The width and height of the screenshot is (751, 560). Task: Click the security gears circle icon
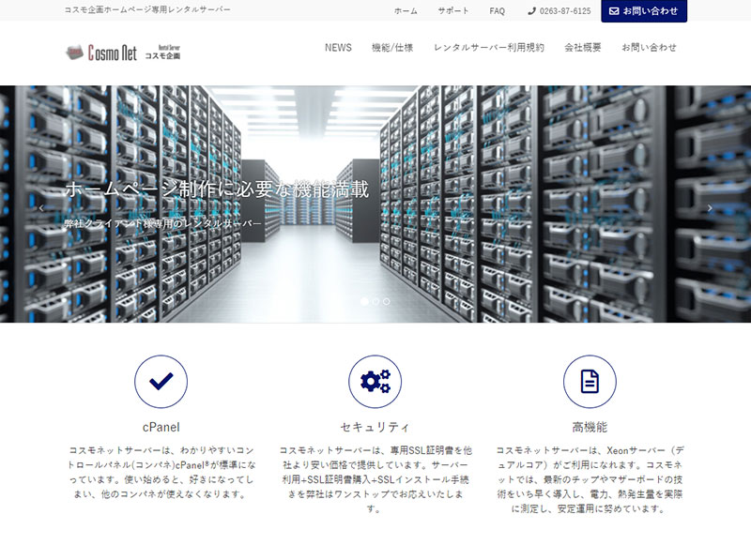pos(375,381)
